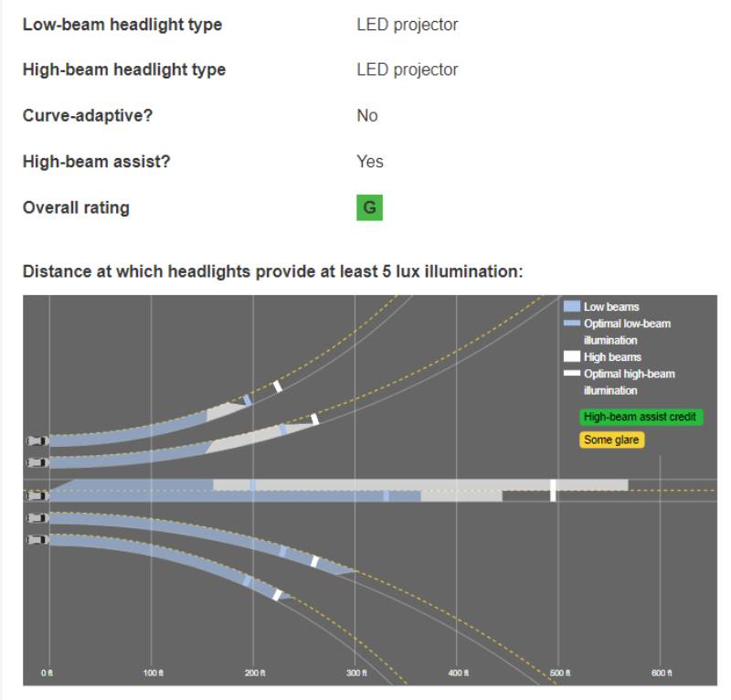Click the 300 ft axis label
Image resolution: width=731 pixels, height=700 pixels.
[356, 673]
